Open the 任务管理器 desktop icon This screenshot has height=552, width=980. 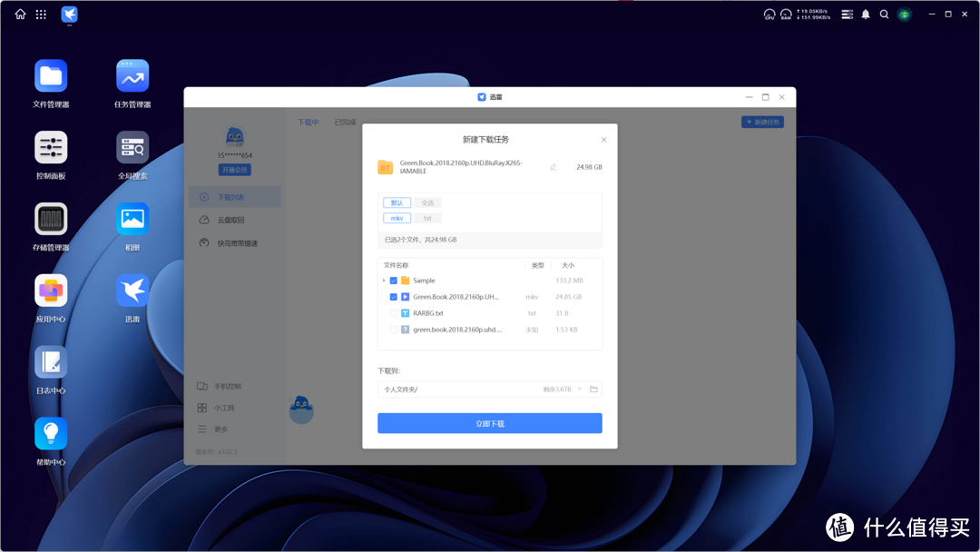[132, 76]
